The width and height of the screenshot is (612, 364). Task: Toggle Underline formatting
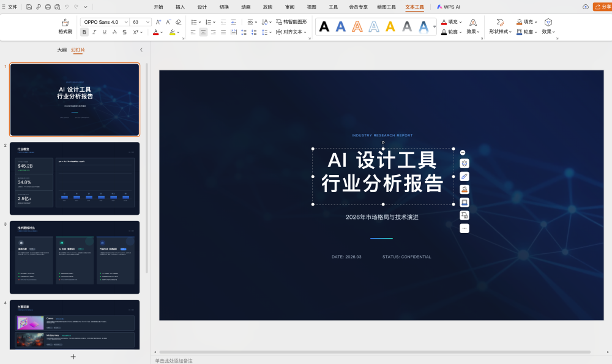[104, 32]
